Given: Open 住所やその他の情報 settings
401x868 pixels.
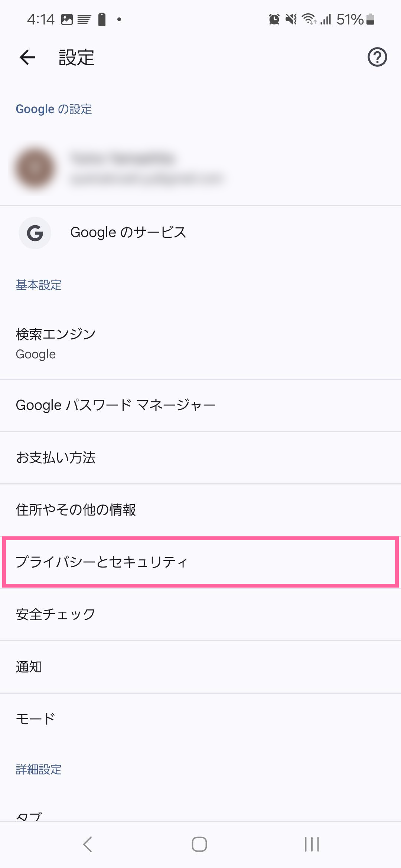Looking at the screenshot, I should pyautogui.click(x=200, y=510).
